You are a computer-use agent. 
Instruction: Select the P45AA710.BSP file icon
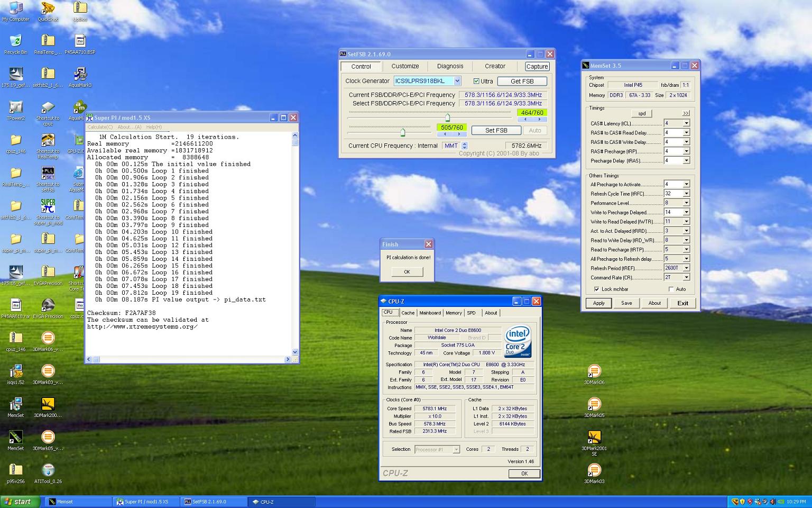pyautogui.click(x=80, y=44)
